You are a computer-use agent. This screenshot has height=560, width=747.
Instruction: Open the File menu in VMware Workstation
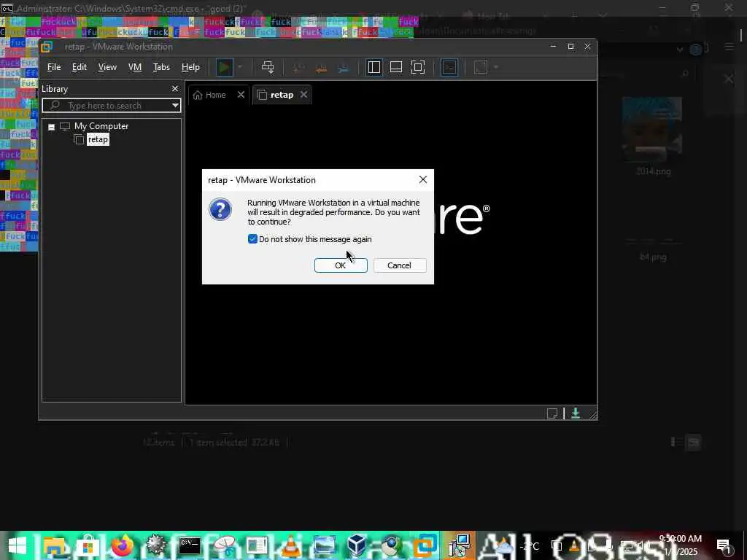[x=54, y=67]
